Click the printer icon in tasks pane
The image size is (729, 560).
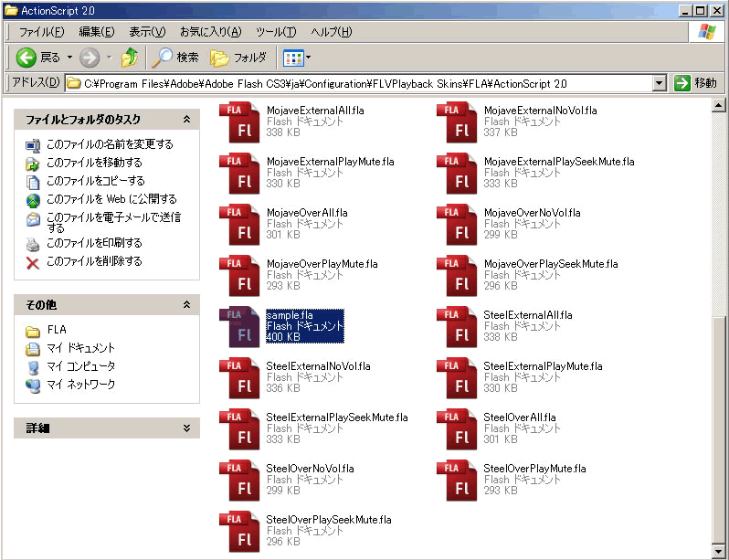point(33,244)
